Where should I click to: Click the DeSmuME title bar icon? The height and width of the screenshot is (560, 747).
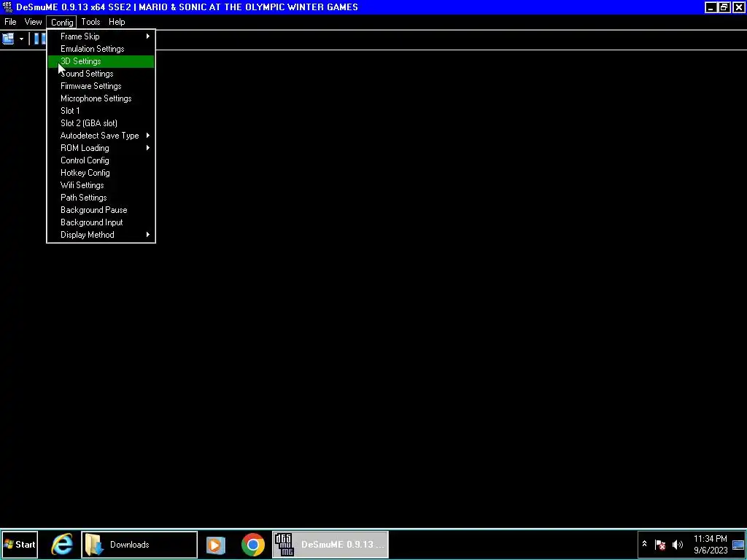click(7, 7)
